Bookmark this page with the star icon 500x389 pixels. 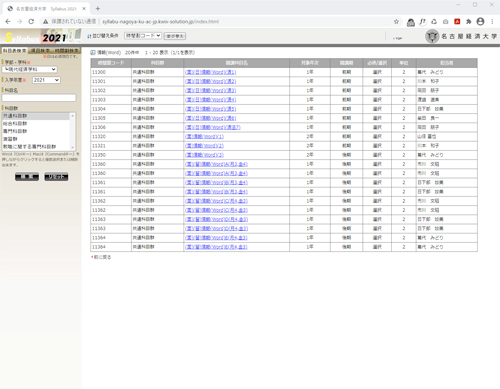396,22
